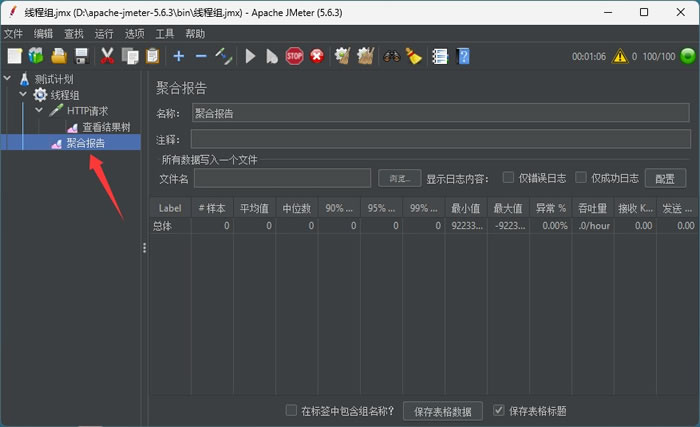Screen dimensions: 700x427
Task: Stop the test with red STOP icon
Action: (294, 56)
